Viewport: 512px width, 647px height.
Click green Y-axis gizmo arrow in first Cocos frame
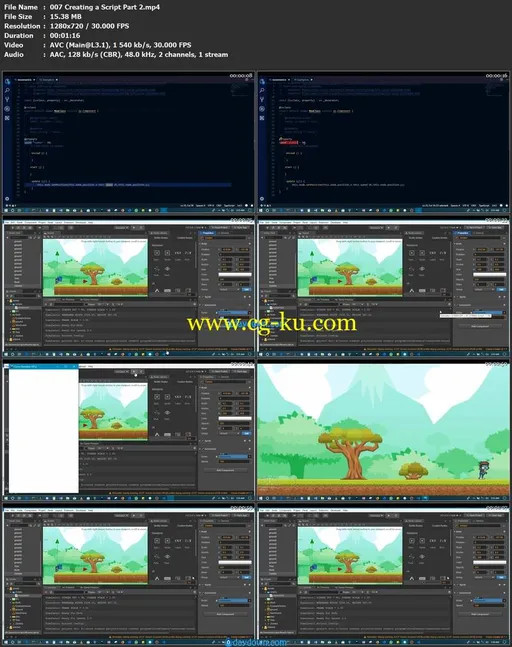(x=57, y=253)
